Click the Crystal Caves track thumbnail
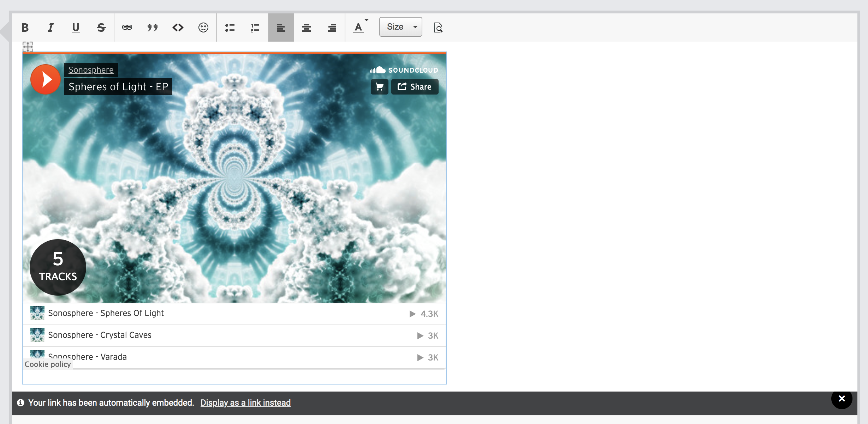This screenshot has height=424, width=868. (x=37, y=335)
